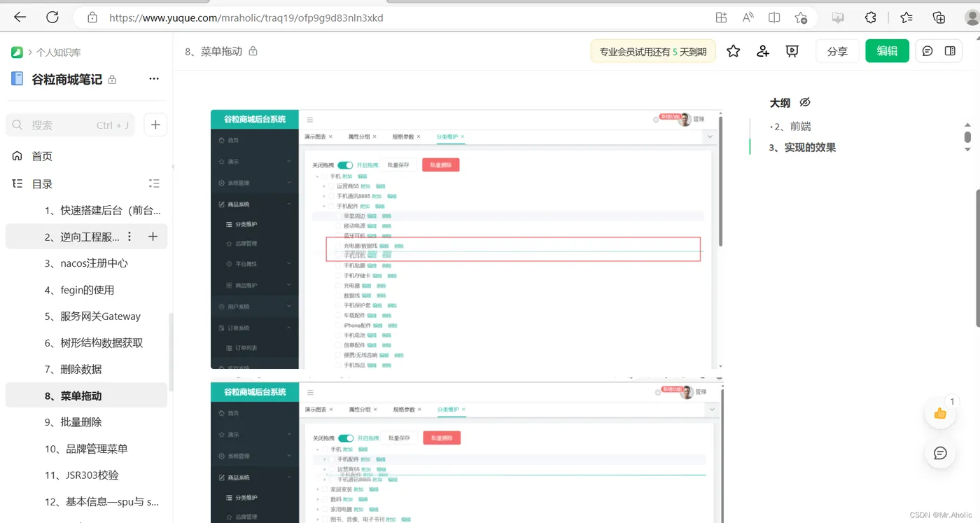
Task: Open ⋮ options for 2、逆向工程服
Action: click(x=129, y=237)
